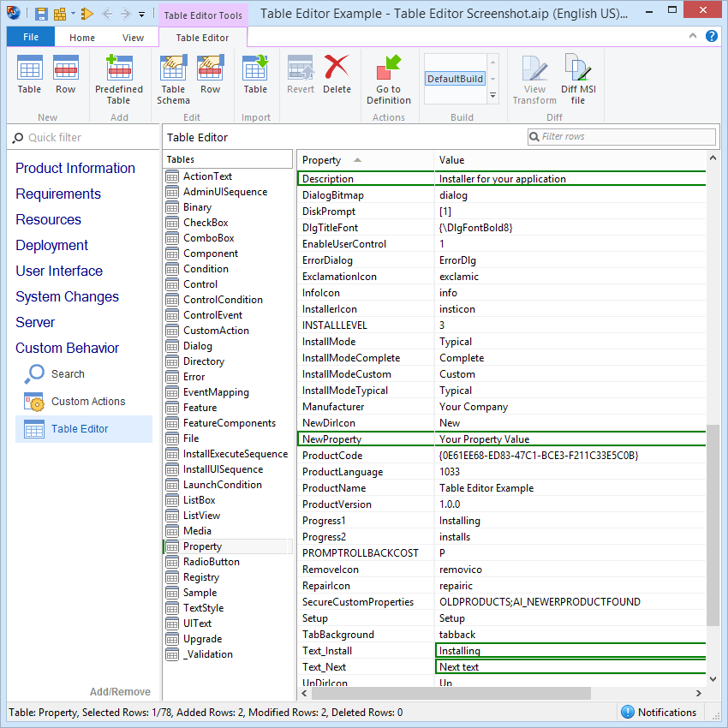
Task: Select the Table Editor ribbon tab
Action: coord(202,38)
